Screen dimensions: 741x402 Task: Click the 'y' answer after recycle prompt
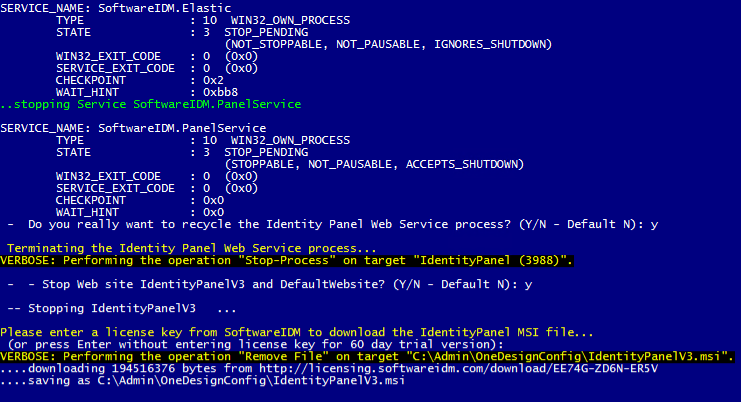[654, 225]
